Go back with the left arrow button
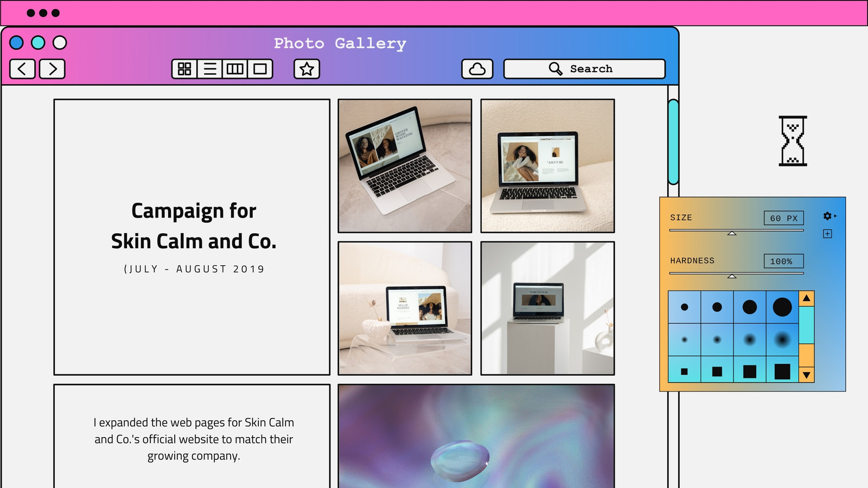868x488 pixels. [22, 69]
